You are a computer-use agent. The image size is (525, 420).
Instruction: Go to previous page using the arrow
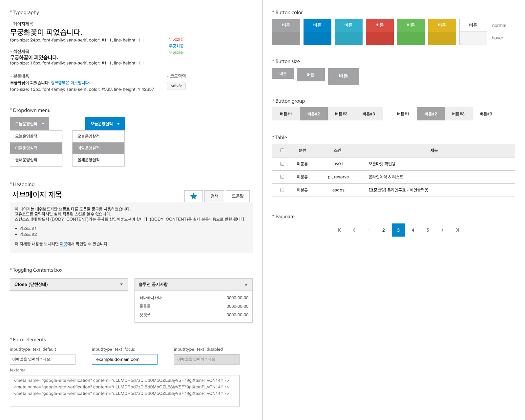(x=354, y=230)
